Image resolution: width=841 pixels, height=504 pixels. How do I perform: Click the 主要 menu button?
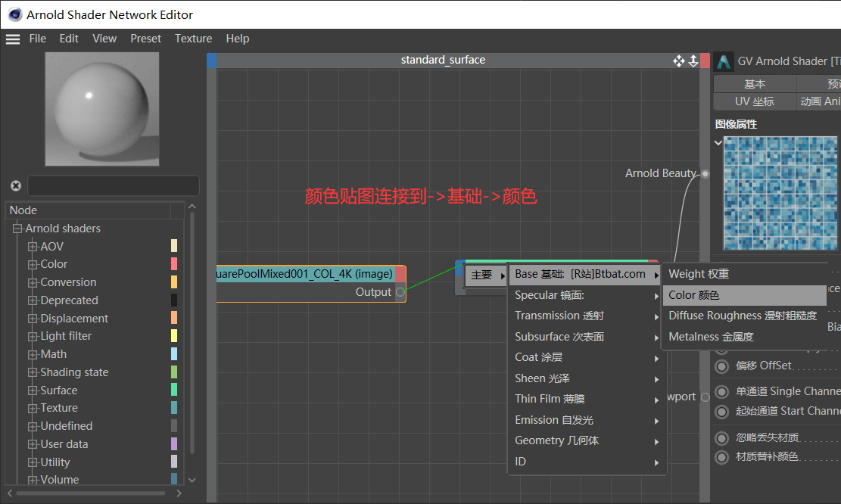point(486,275)
